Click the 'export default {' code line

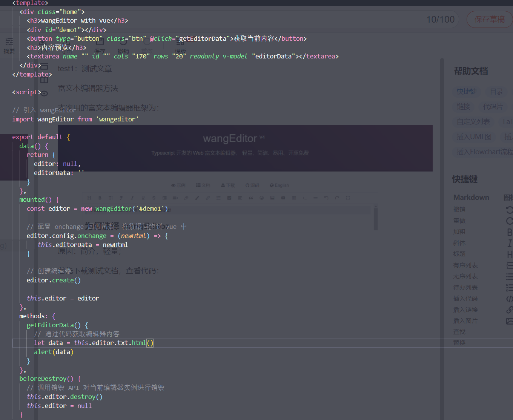pyautogui.click(x=41, y=137)
